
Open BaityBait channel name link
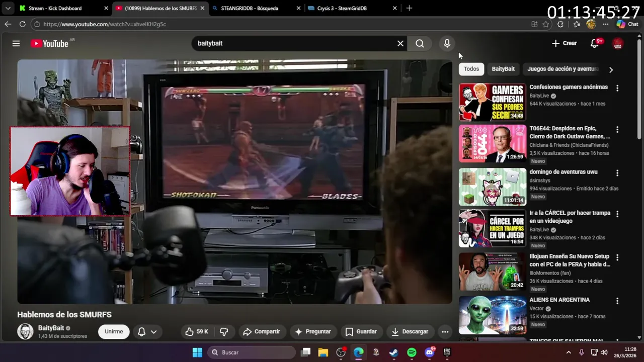tap(51, 328)
